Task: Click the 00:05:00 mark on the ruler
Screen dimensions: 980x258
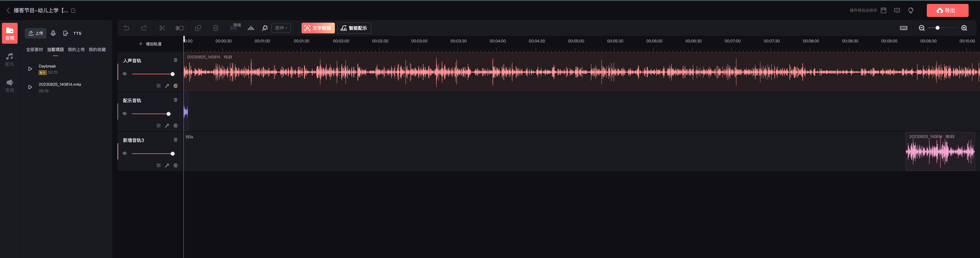Action: pos(576,41)
